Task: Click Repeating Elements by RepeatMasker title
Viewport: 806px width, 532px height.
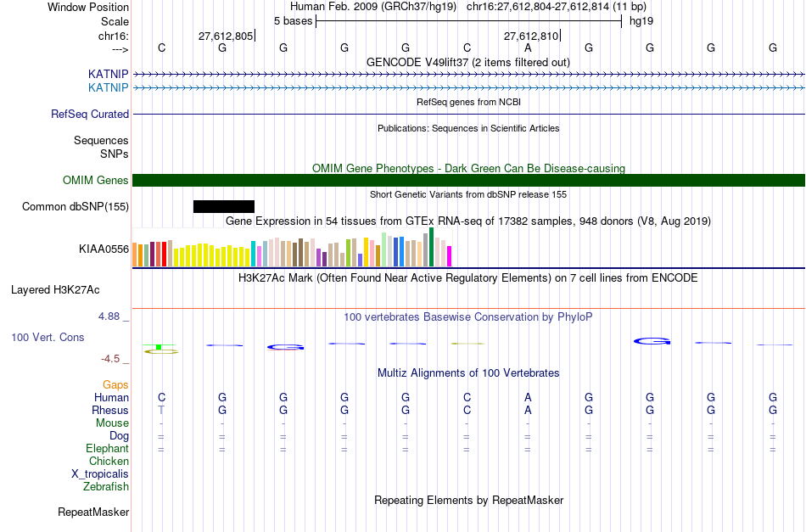Action: (x=468, y=500)
